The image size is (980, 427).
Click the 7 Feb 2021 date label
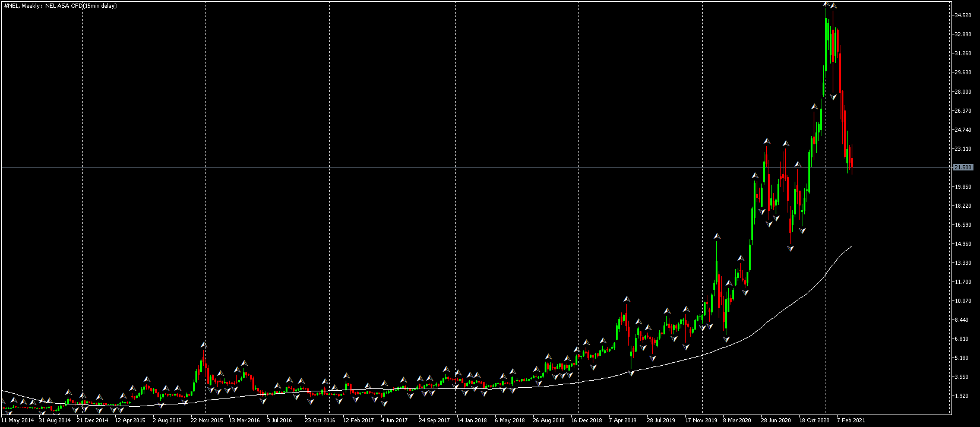[x=851, y=420]
